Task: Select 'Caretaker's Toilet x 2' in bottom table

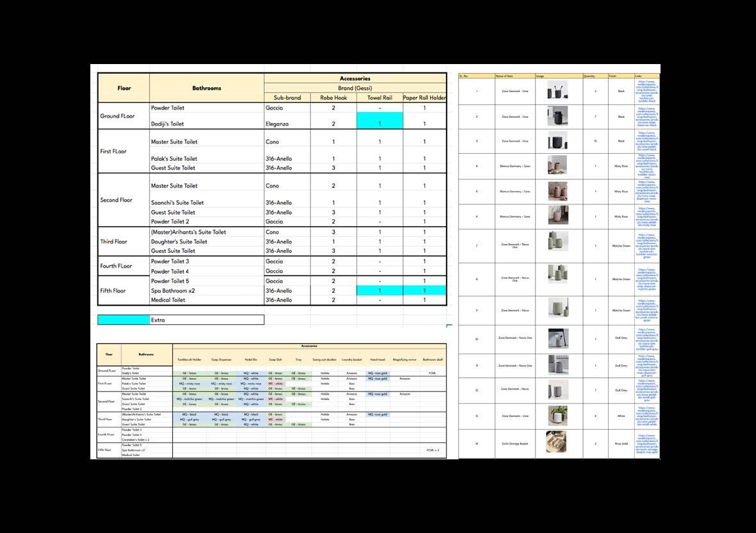Action: click(x=147, y=439)
